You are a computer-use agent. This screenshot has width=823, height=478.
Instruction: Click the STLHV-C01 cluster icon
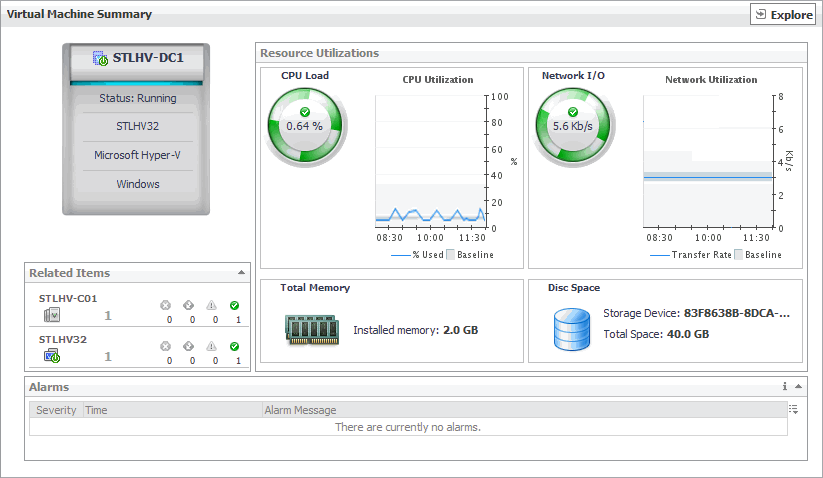pos(52,315)
